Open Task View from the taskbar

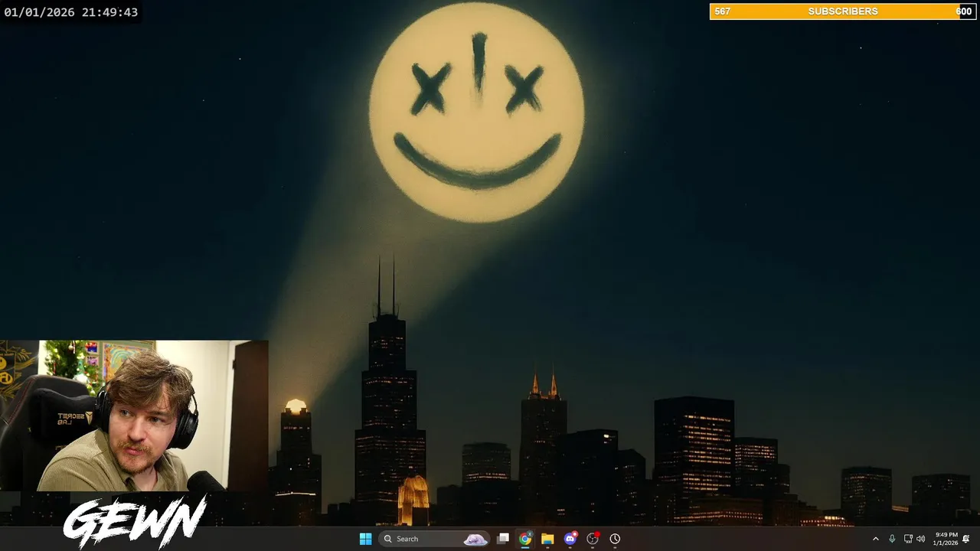[x=503, y=539]
